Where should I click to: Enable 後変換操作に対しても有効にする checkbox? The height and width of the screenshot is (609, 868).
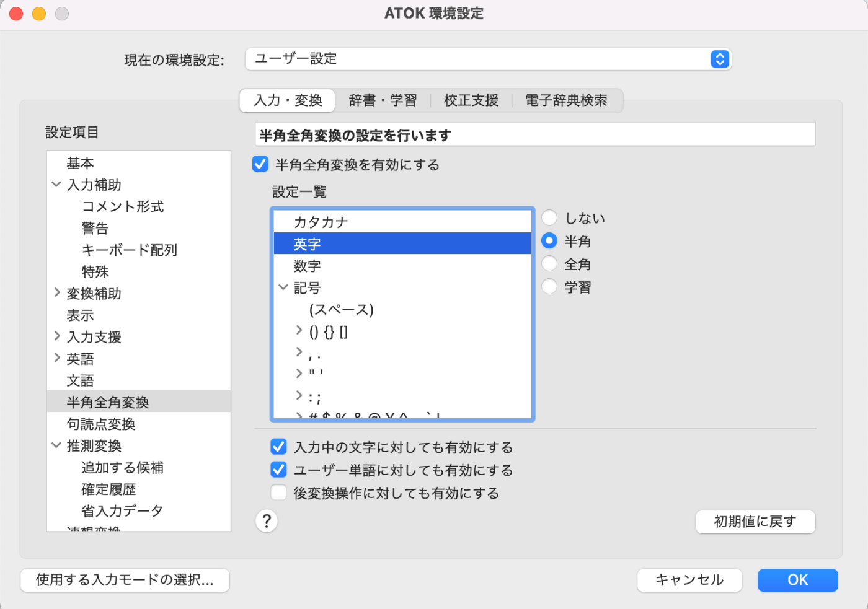point(279,493)
